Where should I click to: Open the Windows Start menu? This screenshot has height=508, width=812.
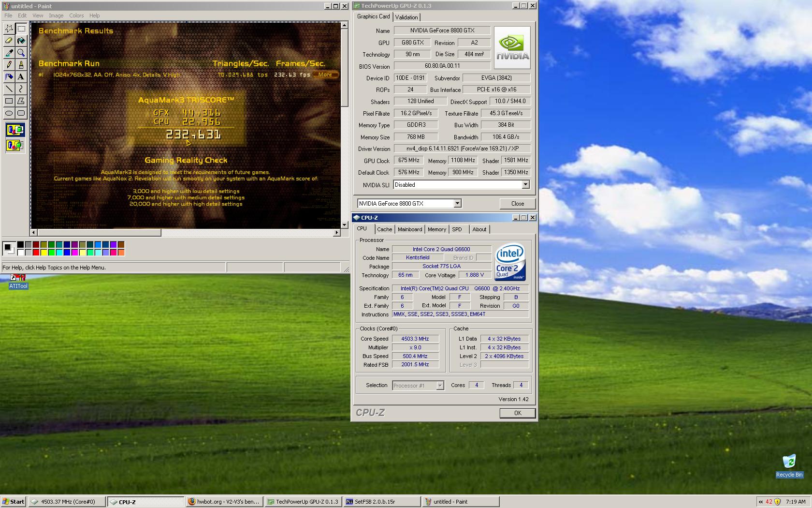(x=14, y=502)
